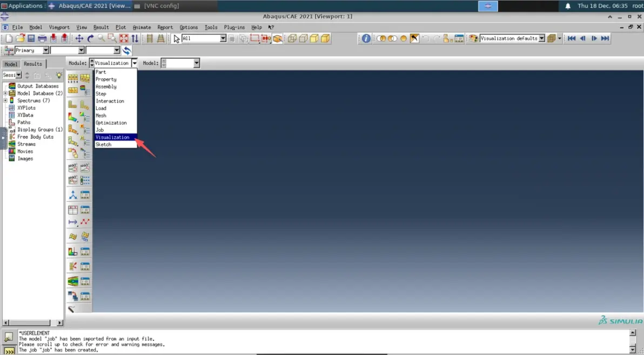Click the field output sync arrows icon

click(127, 50)
